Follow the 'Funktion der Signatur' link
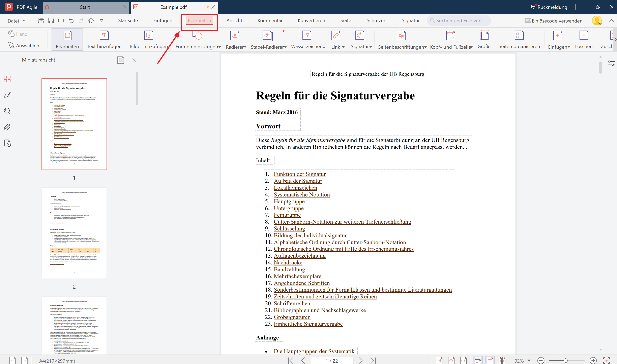The height and width of the screenshot is (364, 617). coord(300,174)
